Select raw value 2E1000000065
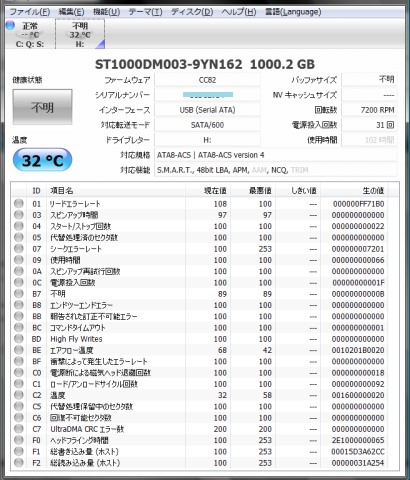 tap(358, 440)
